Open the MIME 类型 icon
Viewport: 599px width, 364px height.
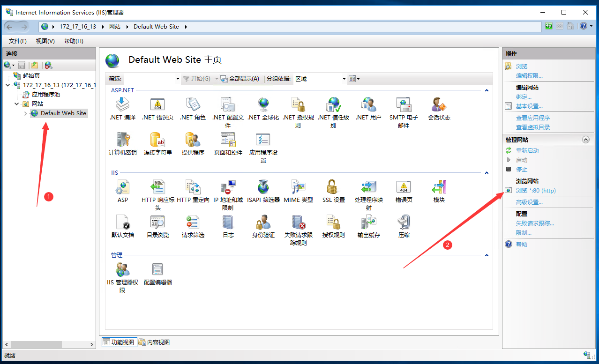click(298, 188)
